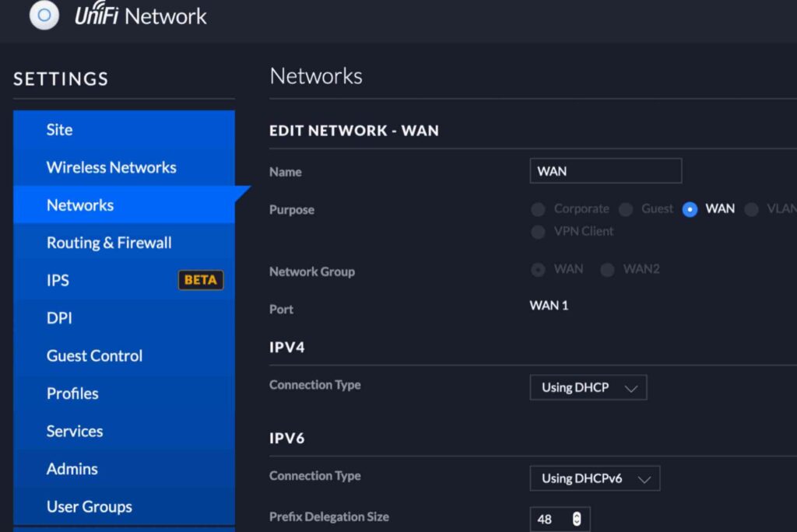The height and width of the screenshot is (532, 797).
Task: Open the DPI settings section
Action: pos(124,317)
